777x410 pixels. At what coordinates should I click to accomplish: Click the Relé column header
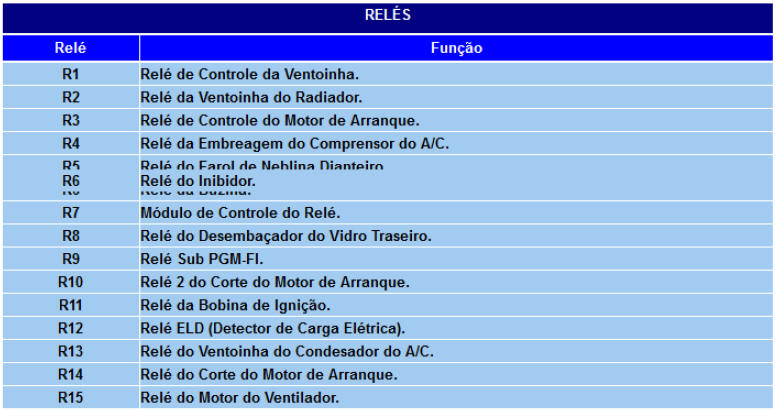point(70,48)
